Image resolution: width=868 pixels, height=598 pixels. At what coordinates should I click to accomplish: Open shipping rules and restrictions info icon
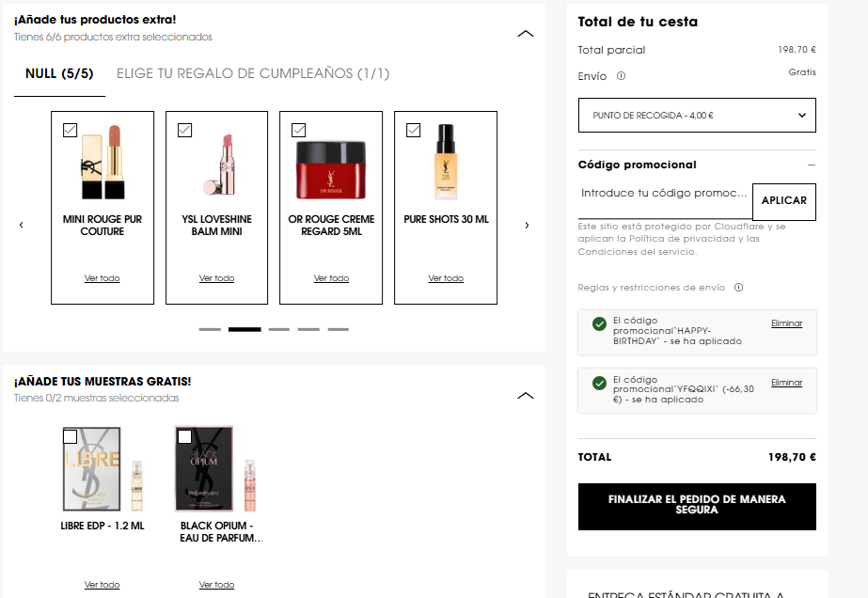[738, 288]
